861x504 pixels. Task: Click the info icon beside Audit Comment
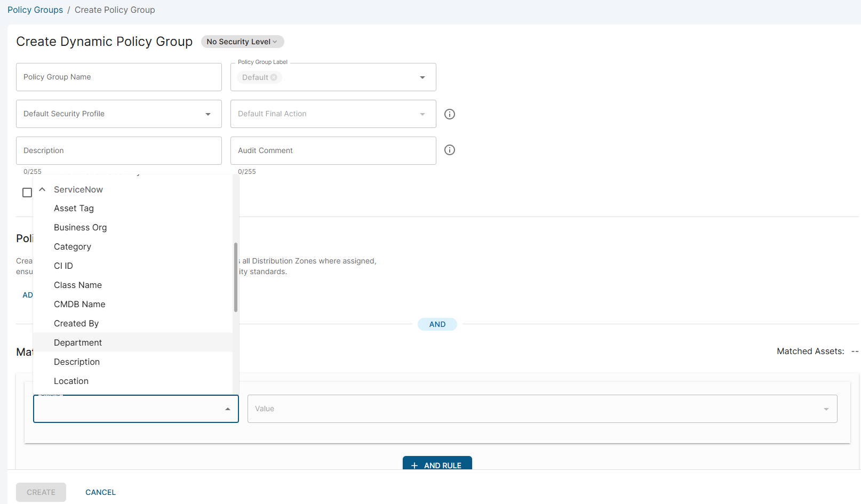pos(450,150)
